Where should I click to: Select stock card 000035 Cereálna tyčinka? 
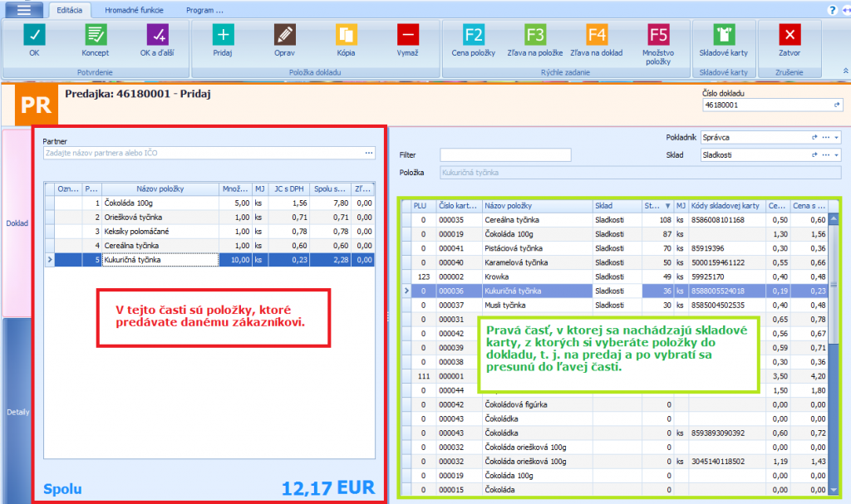click(x=615, y=220)
